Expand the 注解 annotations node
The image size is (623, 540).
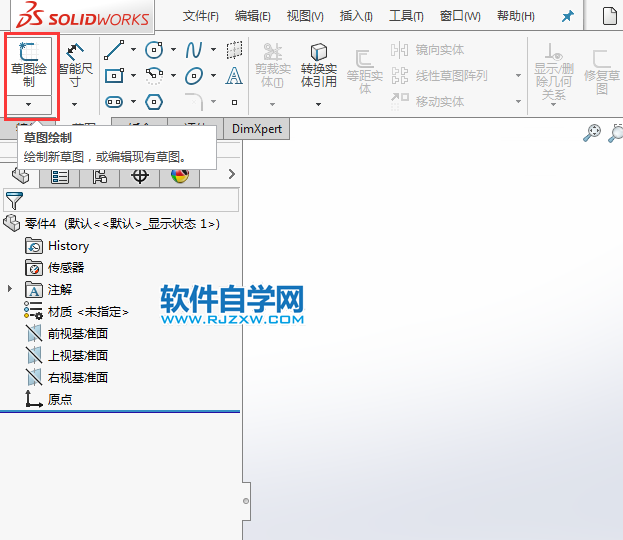[10, 289]
